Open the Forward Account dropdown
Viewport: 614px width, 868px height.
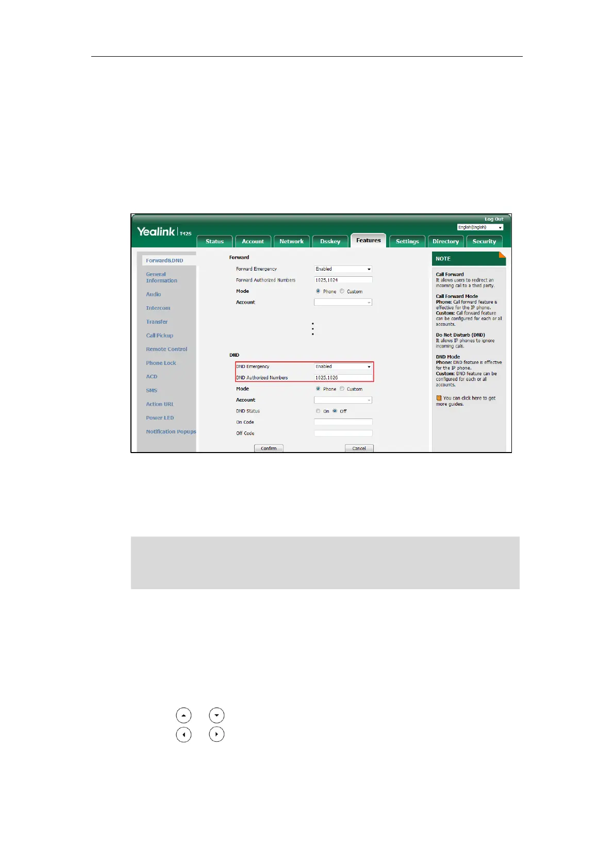point(343,303)
